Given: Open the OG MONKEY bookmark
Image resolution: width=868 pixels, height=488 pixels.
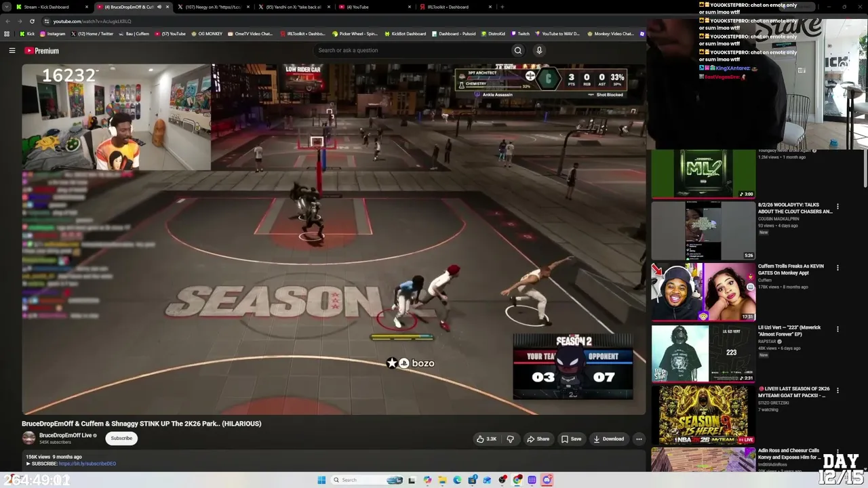Looking at the screenshot, I should point(207,34).
